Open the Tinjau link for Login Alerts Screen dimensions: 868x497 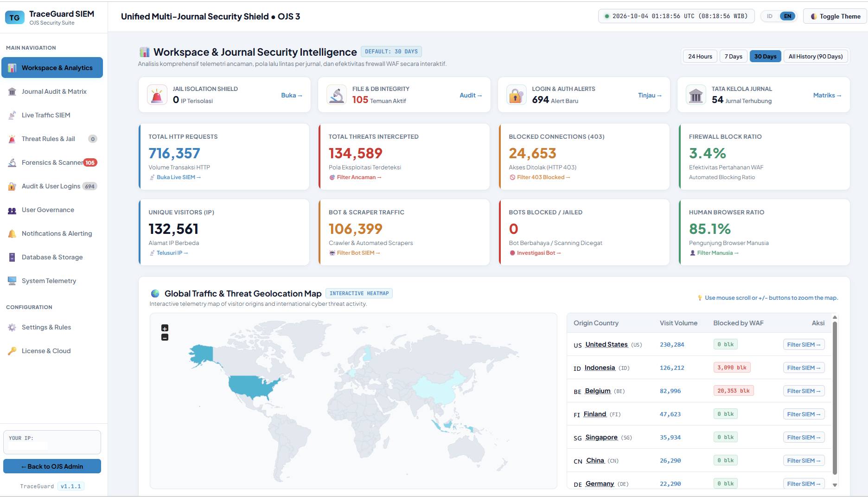650,95
